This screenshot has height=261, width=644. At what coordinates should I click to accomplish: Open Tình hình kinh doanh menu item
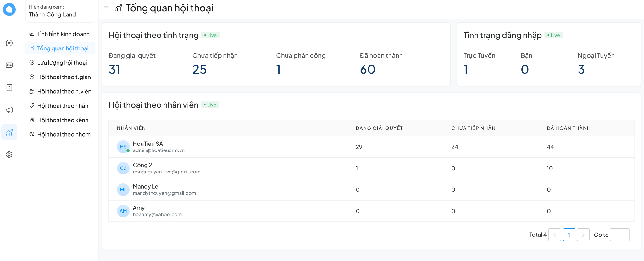pyautogui.click(x=63, y=34)
